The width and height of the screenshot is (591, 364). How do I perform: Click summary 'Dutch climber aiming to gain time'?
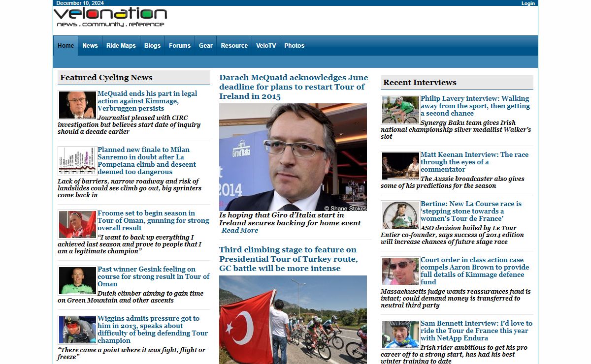pos(131,297)
